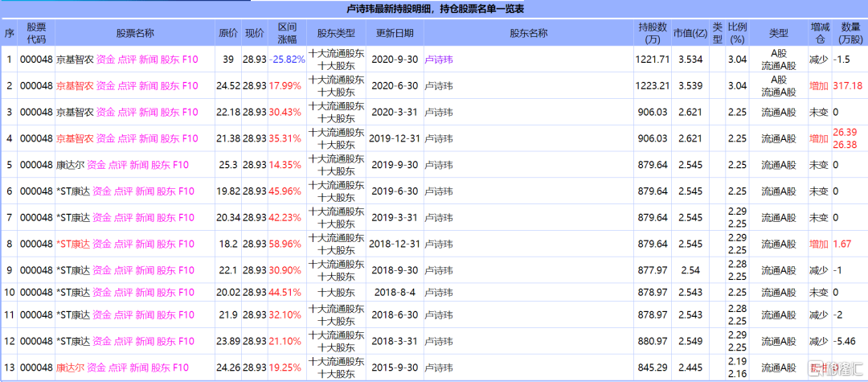This screenshot has height=382, width=868.
Task: Click the page title 卢诗玮最新持股明细
Action: point(392,8)
